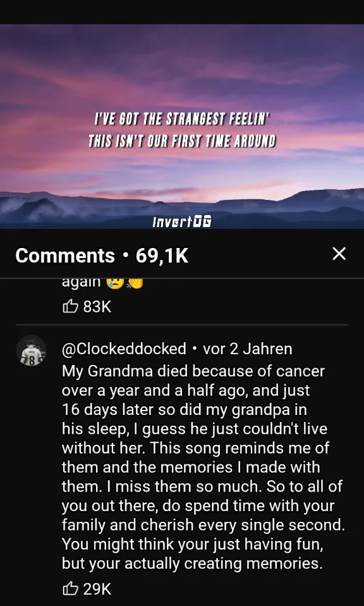Viewport: 364px width, 606px height.
Task: Click the 83K like count
Action: [97, 307]
